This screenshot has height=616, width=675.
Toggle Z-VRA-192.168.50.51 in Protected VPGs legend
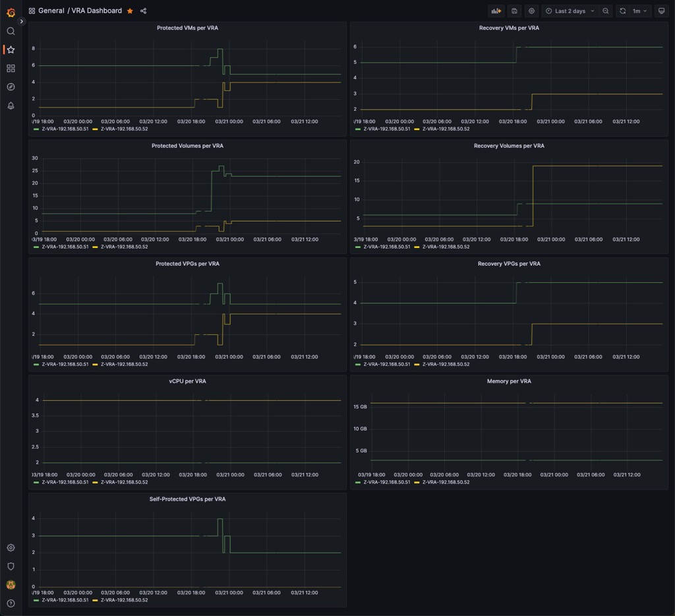click(65, 365)
